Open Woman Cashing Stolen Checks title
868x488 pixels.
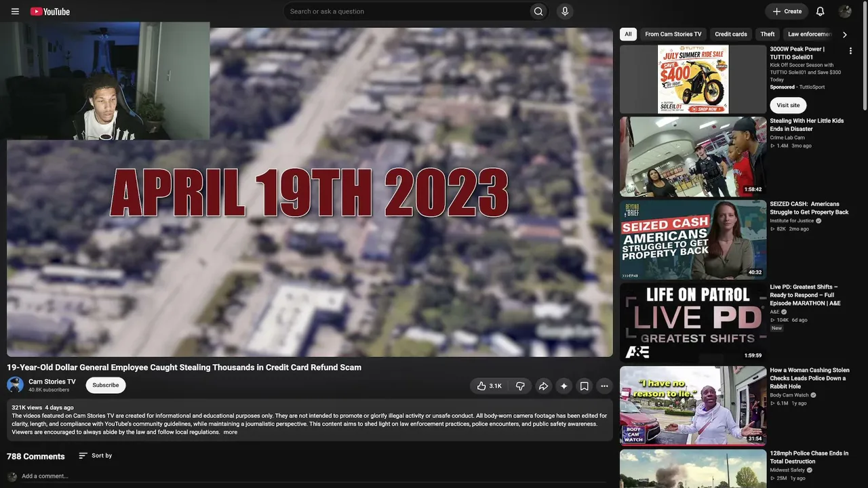click(810, 378)
